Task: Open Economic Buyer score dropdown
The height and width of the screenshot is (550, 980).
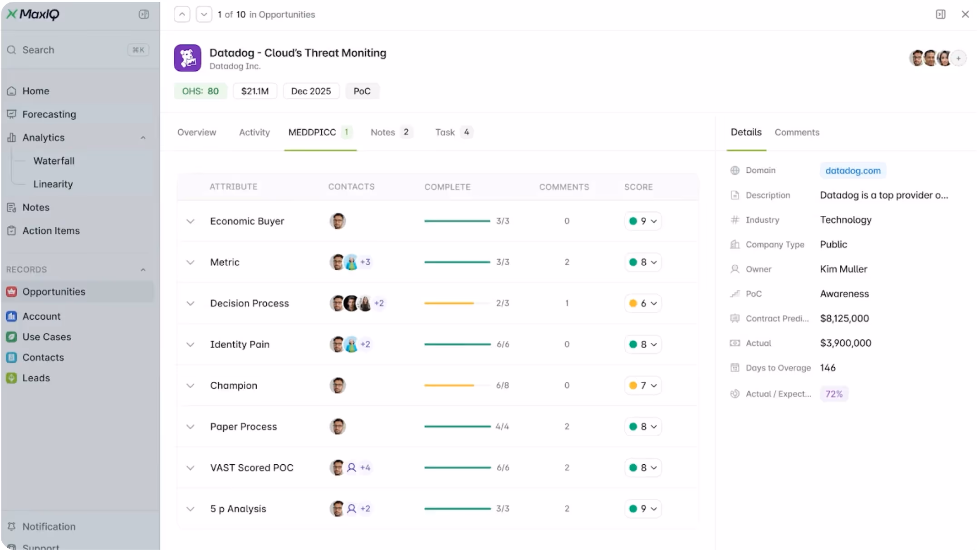Action: pyautogui.click(x=643, y=221)
